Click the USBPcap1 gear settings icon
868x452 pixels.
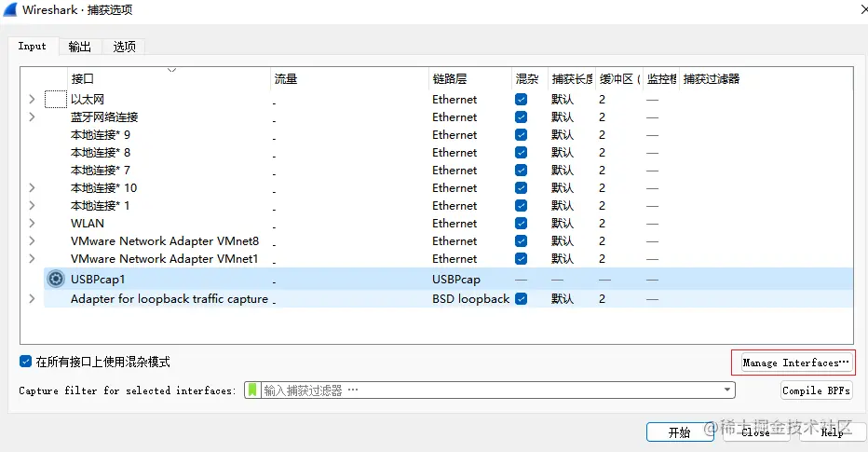pyautogui.click(x=55, y=279)
